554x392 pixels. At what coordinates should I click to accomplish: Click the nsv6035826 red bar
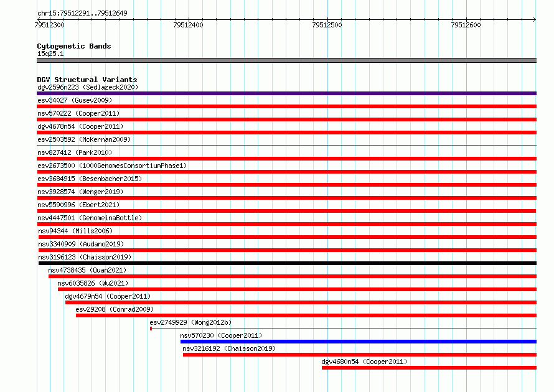click(297, 289)
